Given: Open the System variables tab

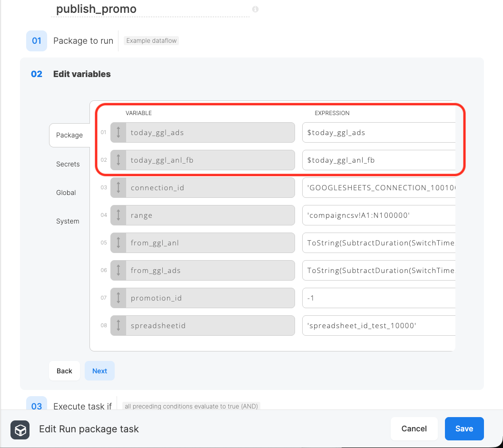Looking at the screenshot, I should pos(68,221).
